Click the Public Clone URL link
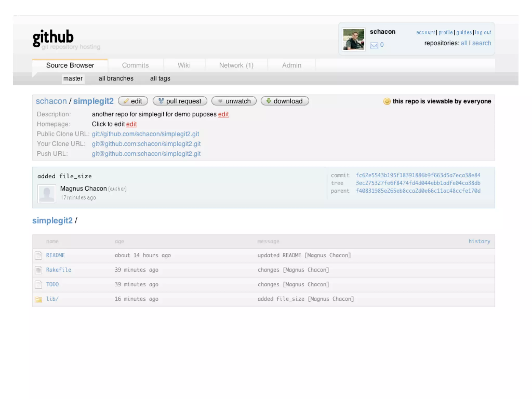 [145, 134]
